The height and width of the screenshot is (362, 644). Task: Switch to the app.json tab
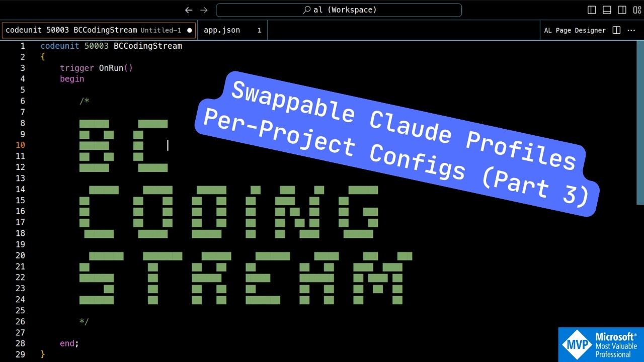(x=232, y=30)
